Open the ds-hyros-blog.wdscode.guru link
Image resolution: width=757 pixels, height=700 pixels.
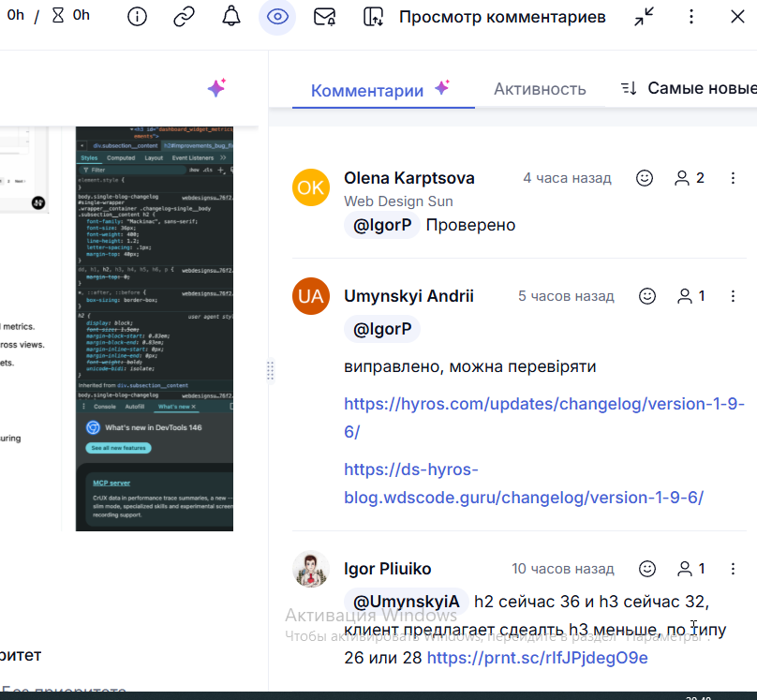[524, 484]
